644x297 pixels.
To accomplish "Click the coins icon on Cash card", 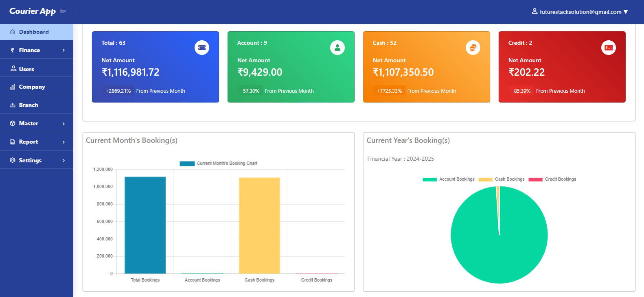I will pos(473,48).
